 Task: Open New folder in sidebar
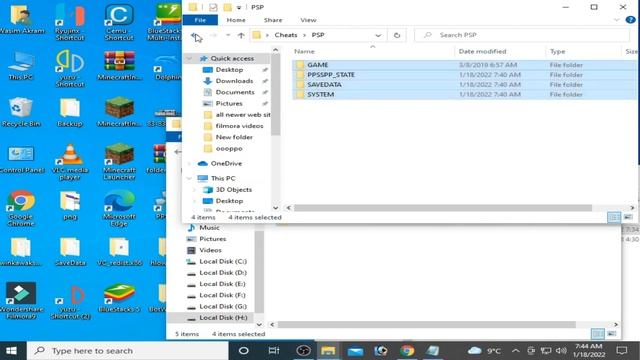[234, 137]
